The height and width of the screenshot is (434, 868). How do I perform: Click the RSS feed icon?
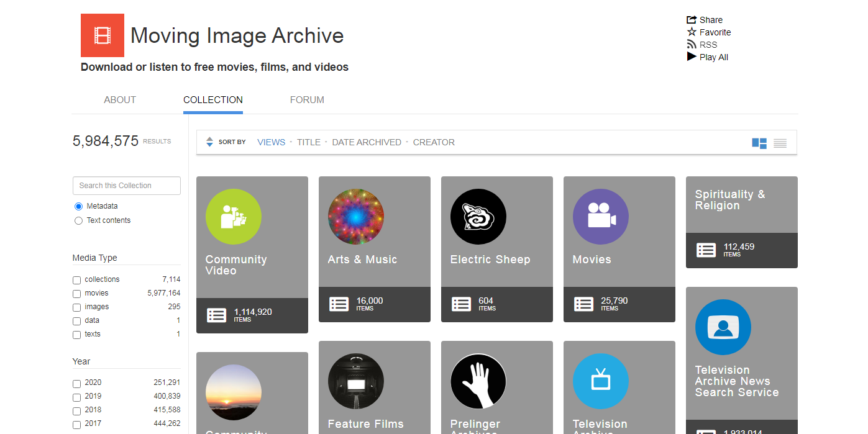692,45
